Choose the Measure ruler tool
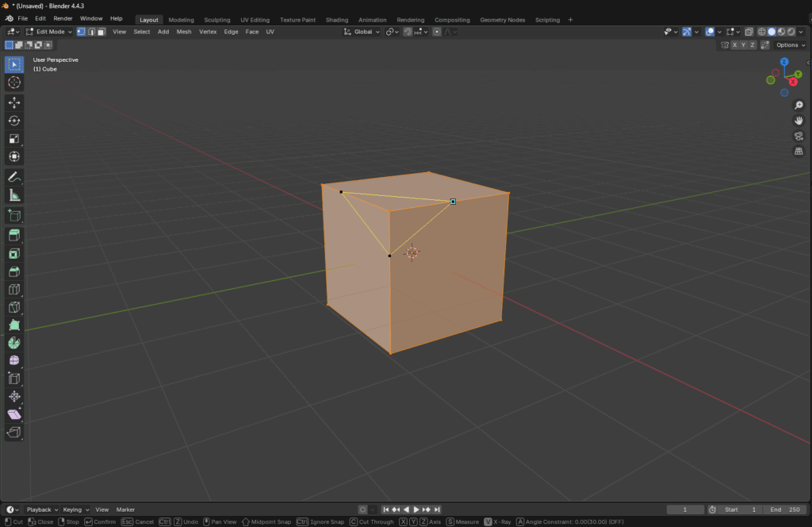The image size is (812, 527). [14, 195]
